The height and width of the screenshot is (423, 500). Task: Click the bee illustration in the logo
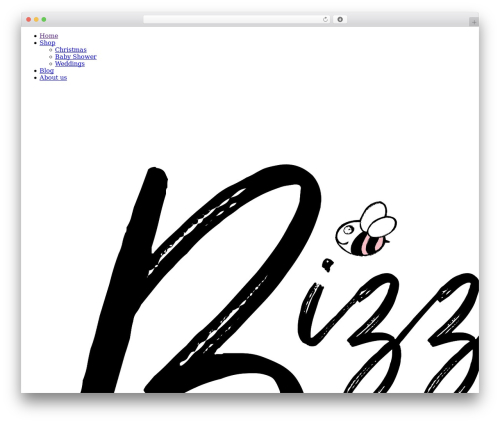(366, 229)
